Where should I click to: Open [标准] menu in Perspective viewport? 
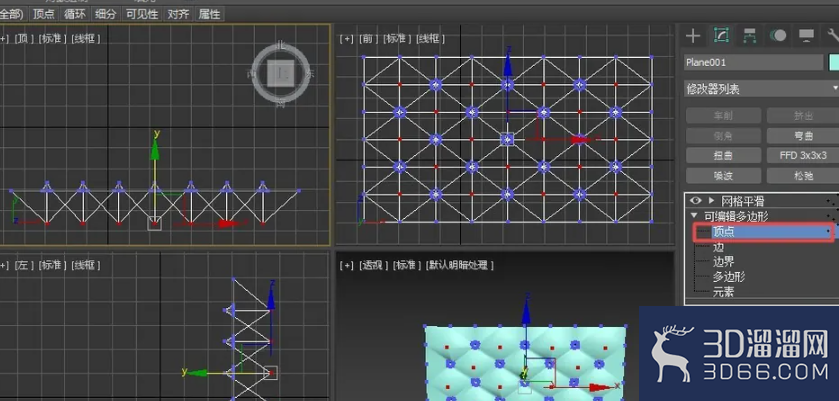(x=407, y=265)
